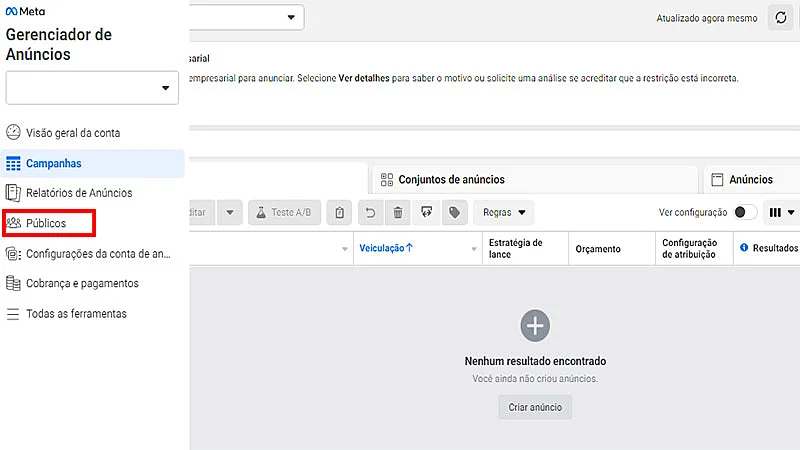Click the Anúncios tab window icon
800x450 pixels.
[717, 180]
